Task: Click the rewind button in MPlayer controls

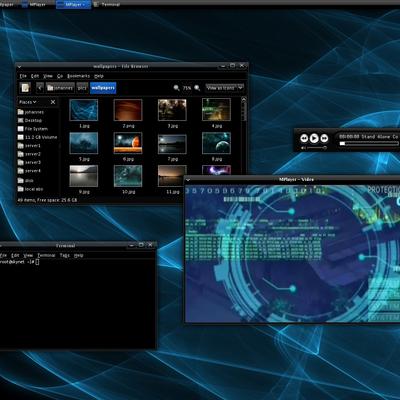Action: [x=304, y=138]
